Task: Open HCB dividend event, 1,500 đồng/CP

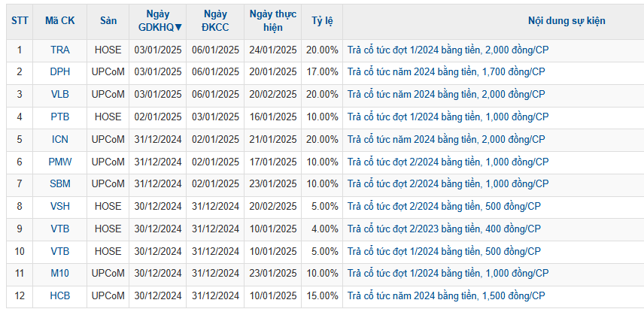Action: 446,295
